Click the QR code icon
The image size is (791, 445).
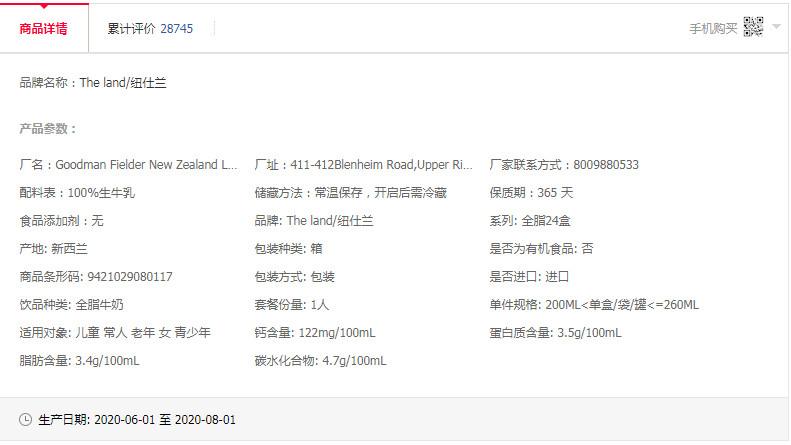click(753, 27)
